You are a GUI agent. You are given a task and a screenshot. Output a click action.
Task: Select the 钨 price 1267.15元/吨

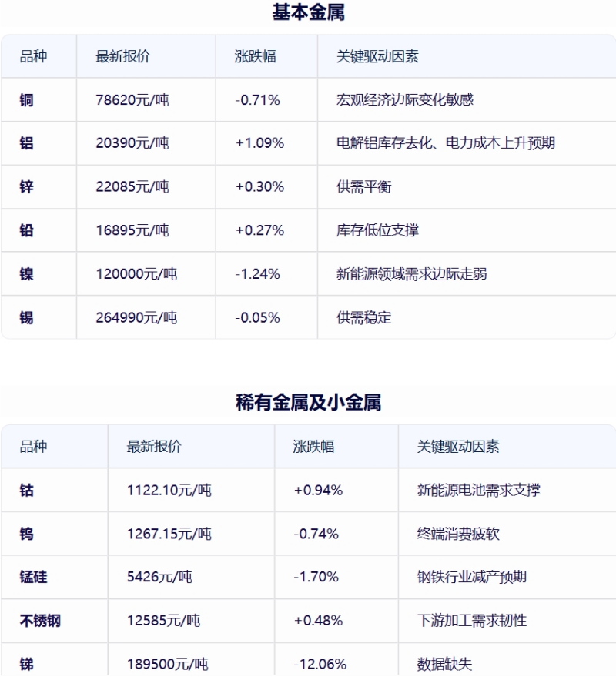tap(169, 534)
